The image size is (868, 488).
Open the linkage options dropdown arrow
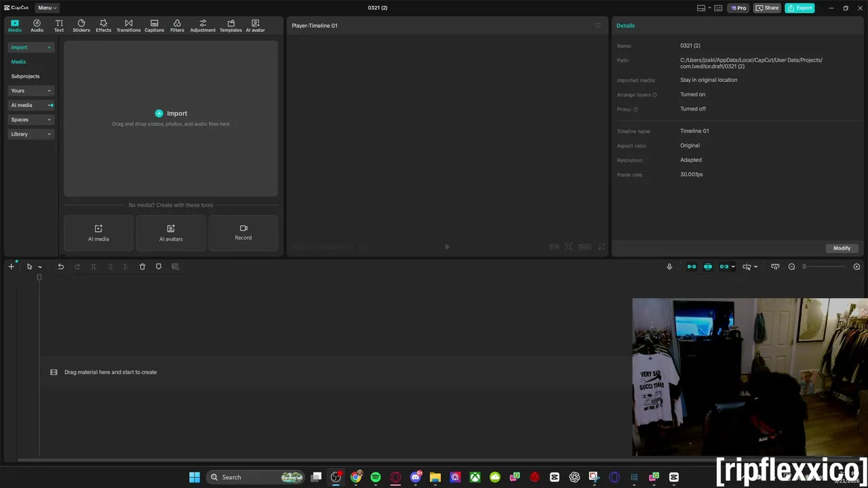coord(733,267)
